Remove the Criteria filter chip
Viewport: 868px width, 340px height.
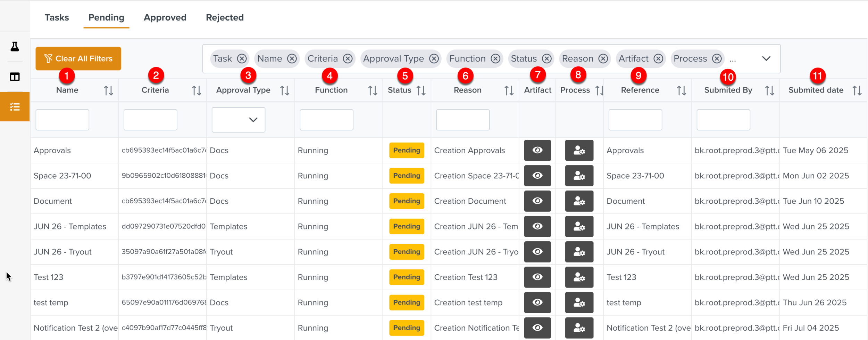coord(348,59)
